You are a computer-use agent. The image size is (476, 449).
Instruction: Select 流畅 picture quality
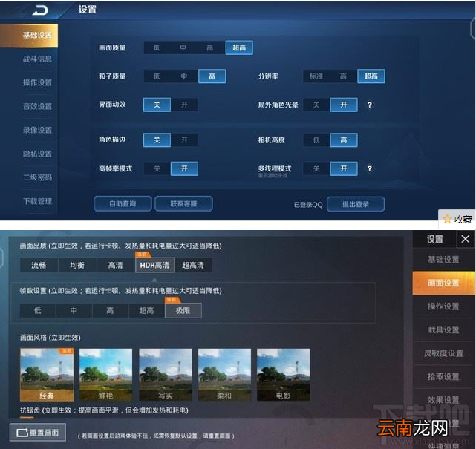coord(39,266)
